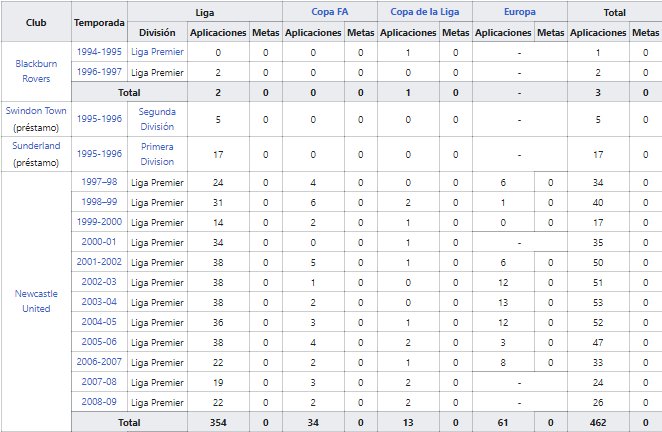This screenshot has width=662, height=432.
Task: Open the 2000-01 season link
Action: 99,242
